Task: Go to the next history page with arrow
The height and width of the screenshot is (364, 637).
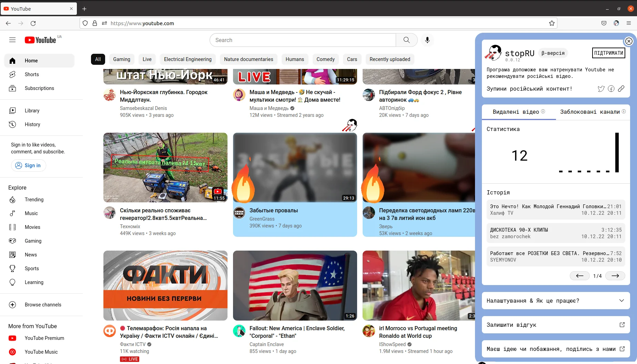Action: point(615,276)
